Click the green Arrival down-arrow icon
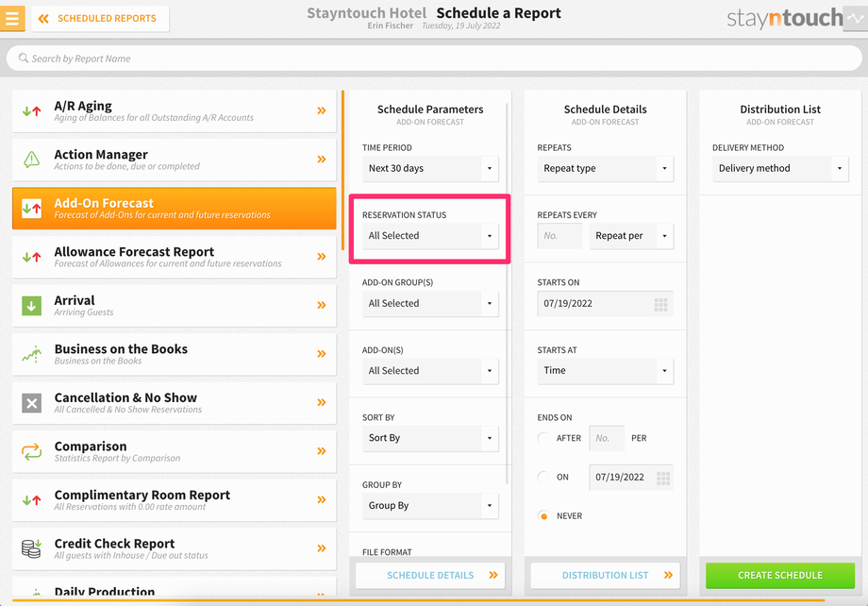This screenshot has width=868, height=606. pos(31,305)
